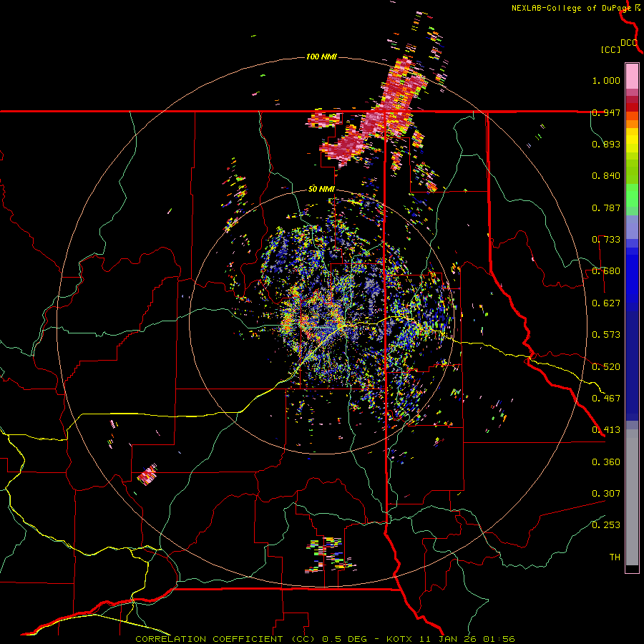Pick the 0.627 scale value
Viewport: 644px width, 644px height.
tap(606, 303)
